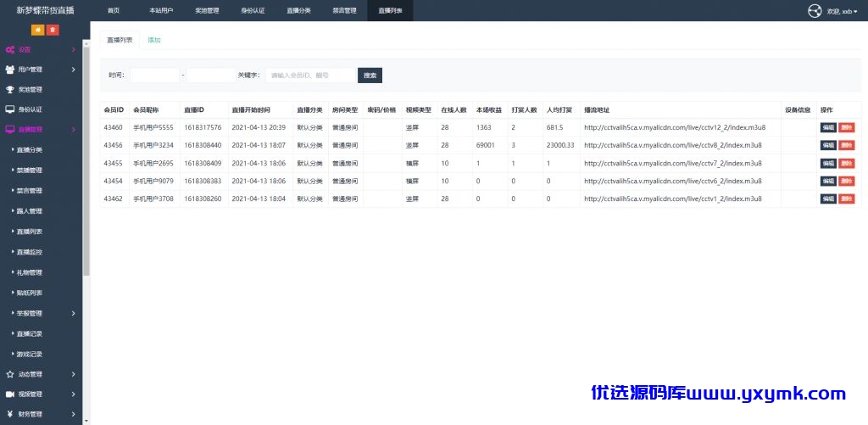
Task: Click the sidebar vertical scrollbar thumb
Action: tap(86, 160)
